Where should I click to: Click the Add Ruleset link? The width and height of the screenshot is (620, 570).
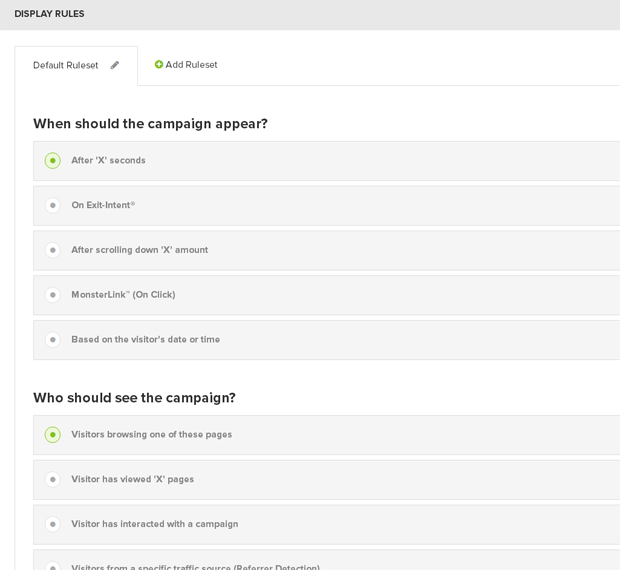coord(191,65)
